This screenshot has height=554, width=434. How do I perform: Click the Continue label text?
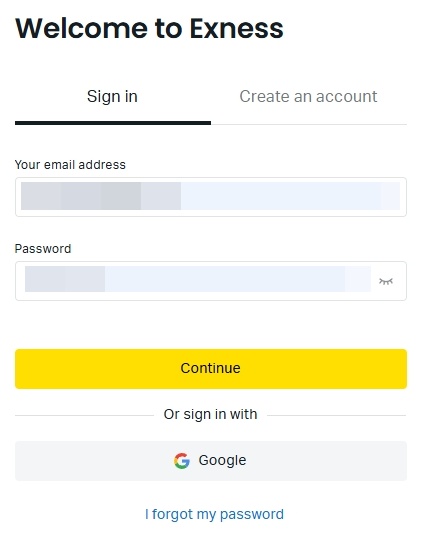point(211,368)
